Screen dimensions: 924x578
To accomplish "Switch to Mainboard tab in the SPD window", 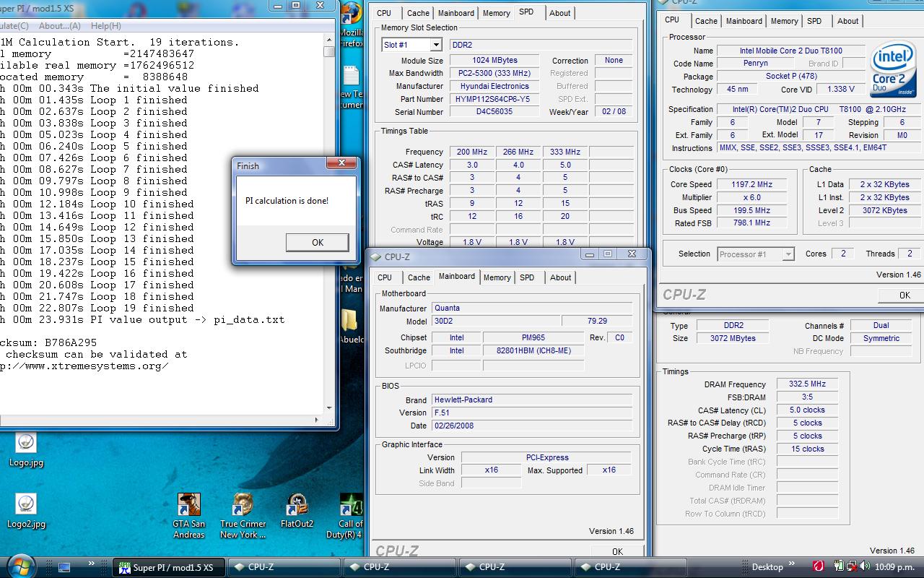I will pyautogui.click(x=456, y=13).
